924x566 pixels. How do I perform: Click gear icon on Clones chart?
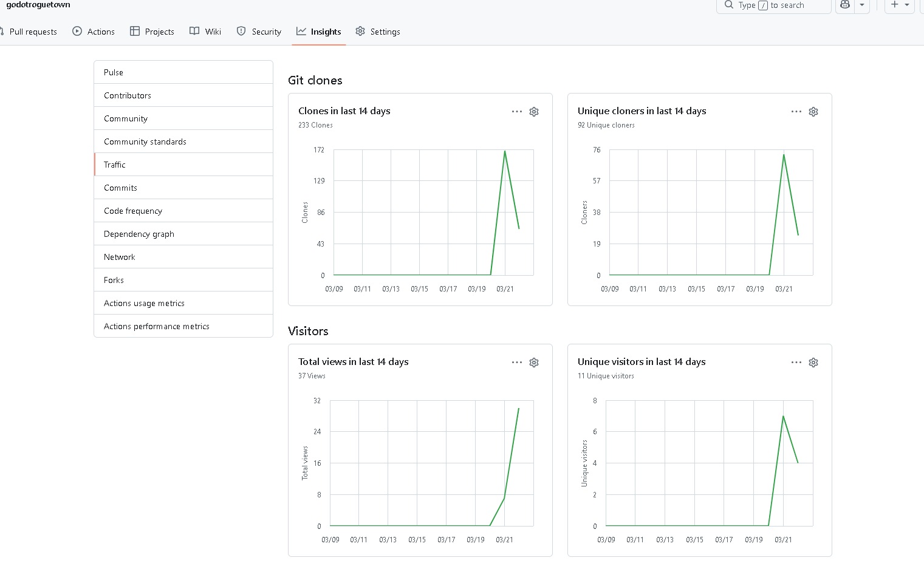click(x=534, y=112)
